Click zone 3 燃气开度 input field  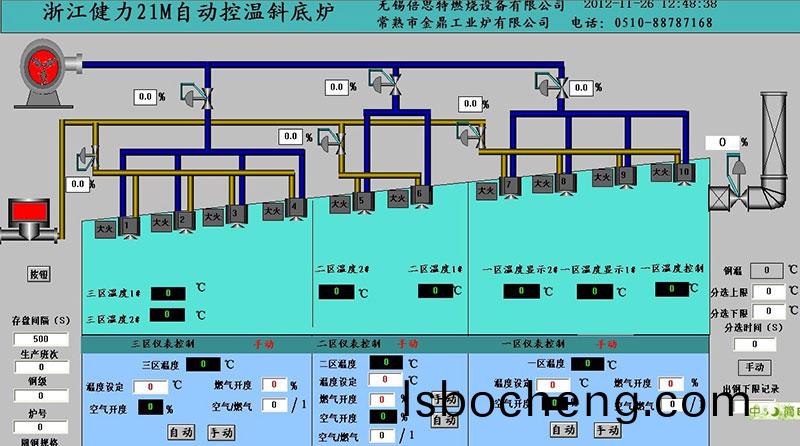pyautogui.click(x=274, y=384)
